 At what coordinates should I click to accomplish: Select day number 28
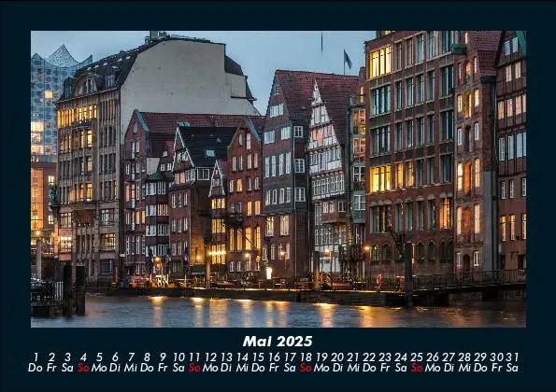pyautogui.click(x=464, y=357)
